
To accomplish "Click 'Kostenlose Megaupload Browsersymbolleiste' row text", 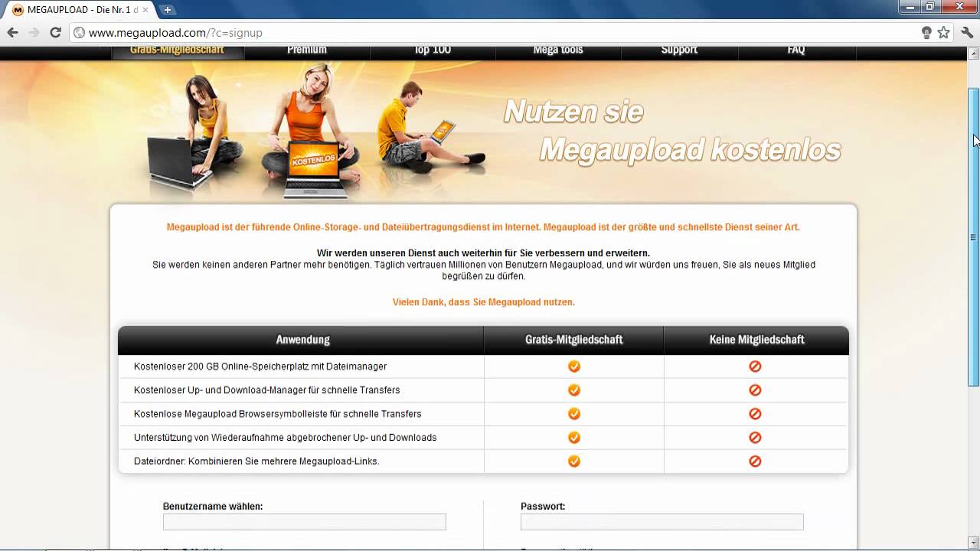I will pyautogui.click(x=277, y=414).
